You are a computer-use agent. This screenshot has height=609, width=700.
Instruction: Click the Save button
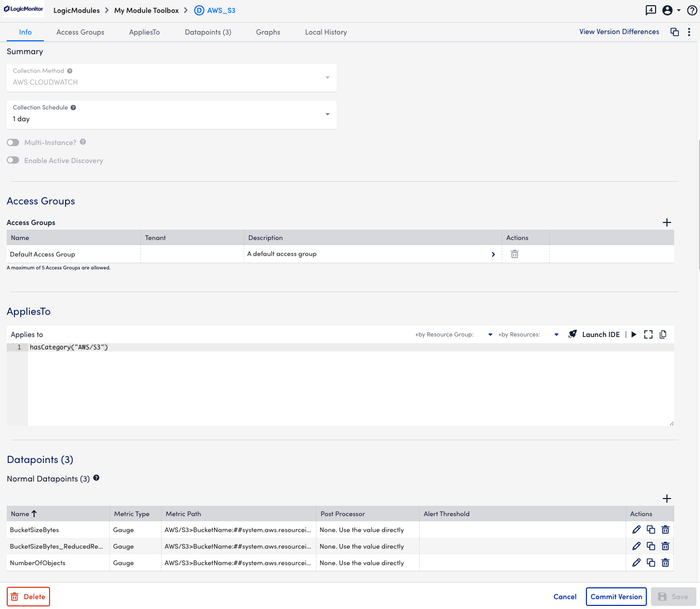point(674,597)
